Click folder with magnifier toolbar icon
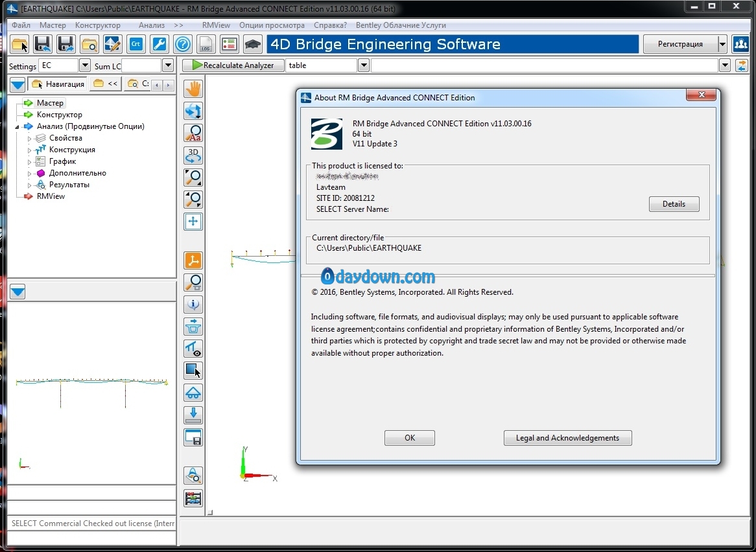This screenshot has width=756, height=552. click(89, 44)
